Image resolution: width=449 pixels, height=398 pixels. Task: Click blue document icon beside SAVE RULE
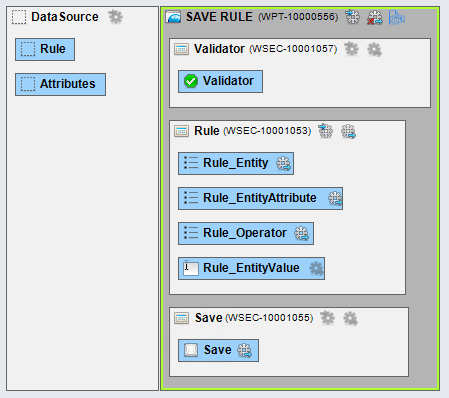coord(397,17)
